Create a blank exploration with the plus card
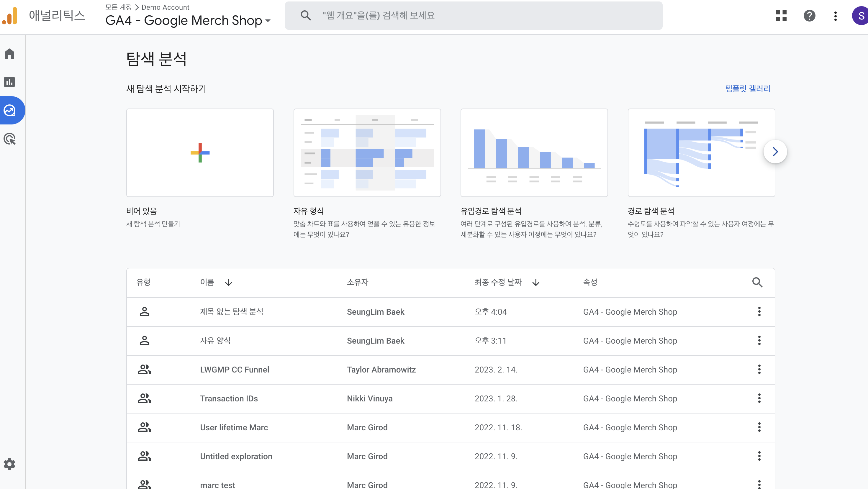Screen dimensions: 868x489 (x=200, y=152)
